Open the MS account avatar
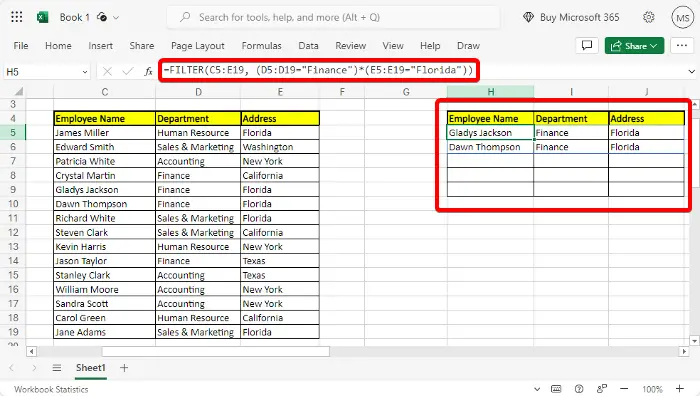 tap(683, 17)
